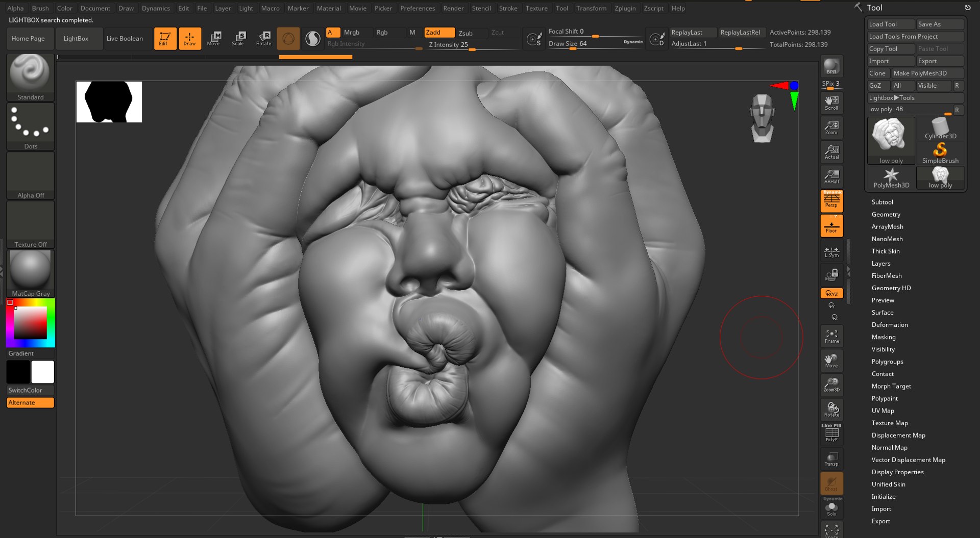Select the Draw mode icon
This screenshot has width=980, height=538.
(189, 38)
